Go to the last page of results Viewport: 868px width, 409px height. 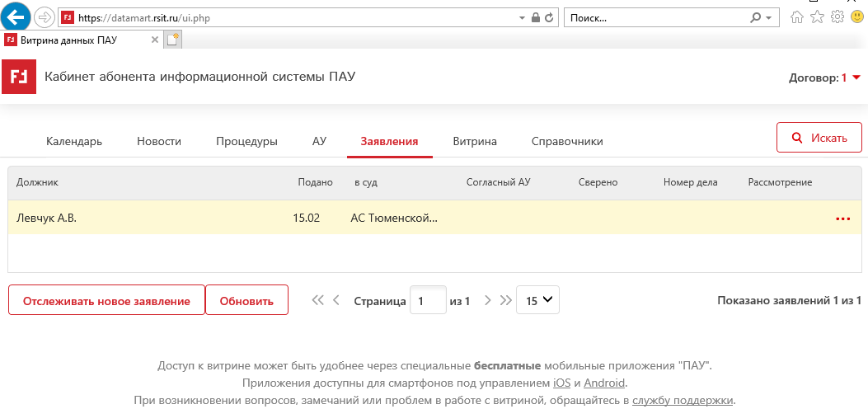pyautogui.click(x=505, y=301)
